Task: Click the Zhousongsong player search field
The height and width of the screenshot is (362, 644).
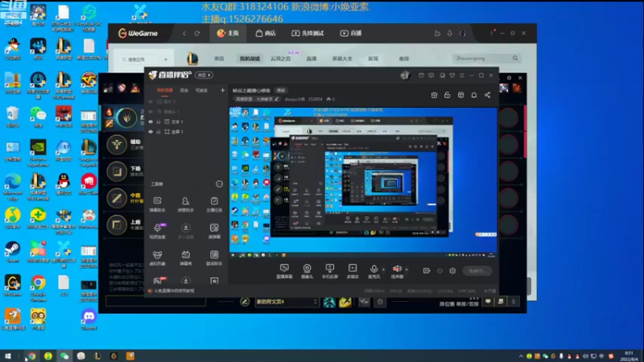Action: pos(487,59)
